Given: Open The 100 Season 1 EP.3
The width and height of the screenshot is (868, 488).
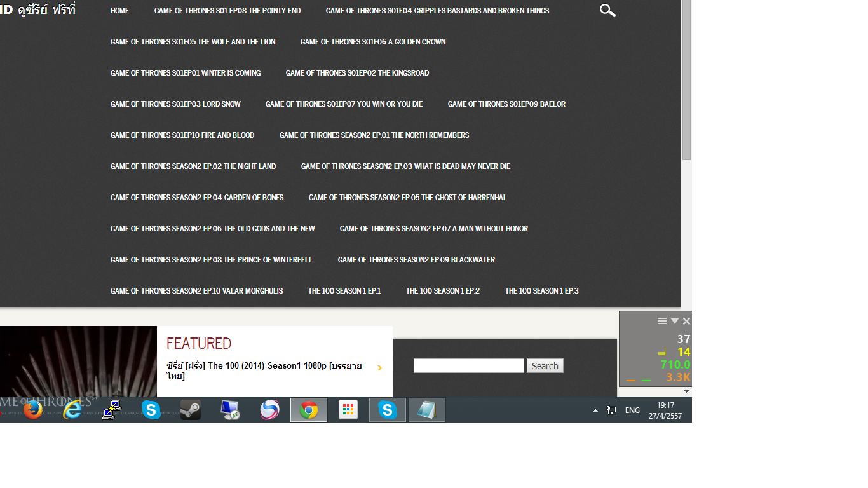Looking at the screenshot, I should point(542,291).
